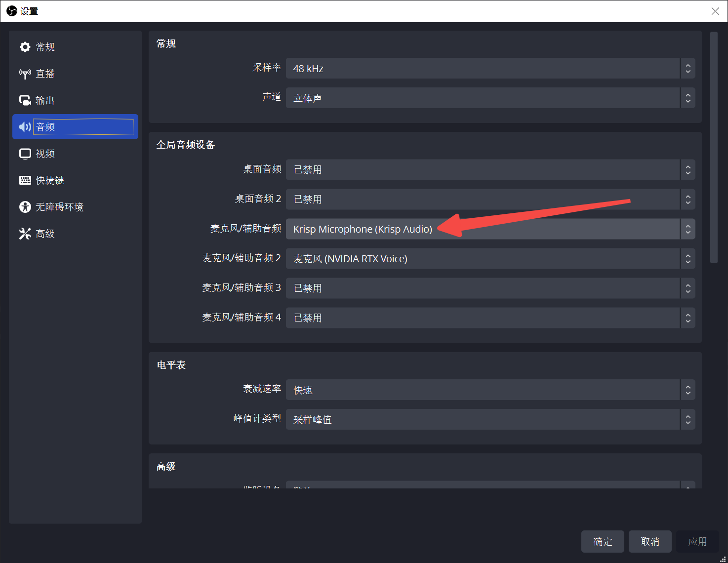Click the spinner arrows on 声道 field

click(688, 98)
